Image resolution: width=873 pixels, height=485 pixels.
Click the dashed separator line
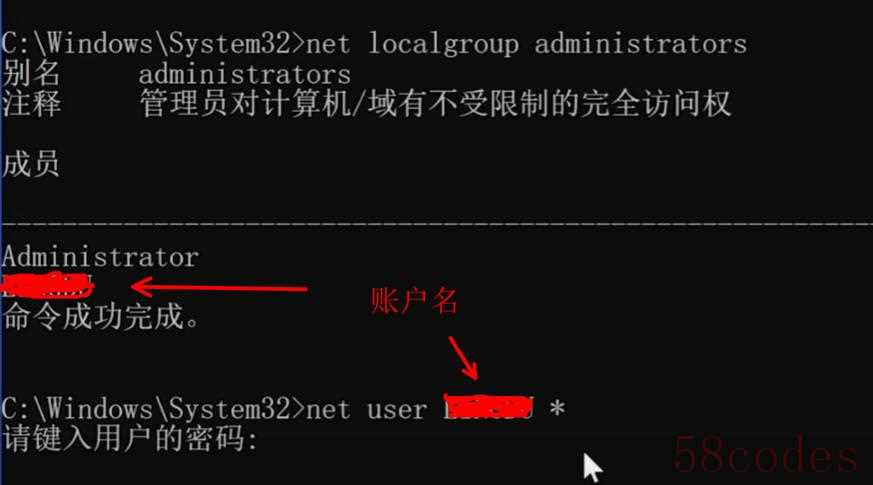436,224
